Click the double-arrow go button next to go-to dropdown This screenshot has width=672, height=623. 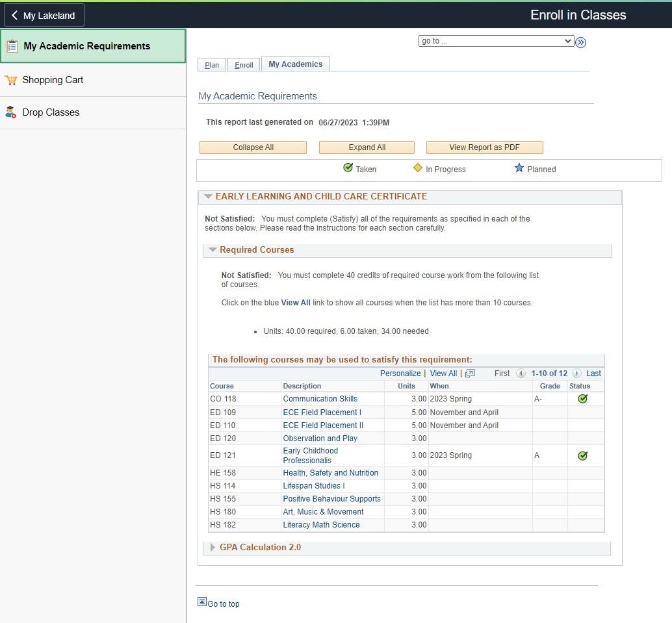point(580,42)
